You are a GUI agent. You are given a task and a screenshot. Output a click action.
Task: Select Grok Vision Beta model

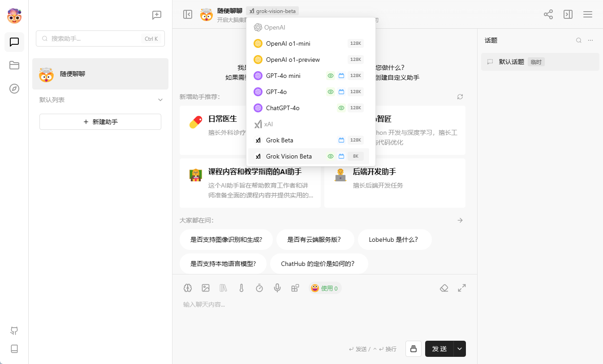[309, 156]
